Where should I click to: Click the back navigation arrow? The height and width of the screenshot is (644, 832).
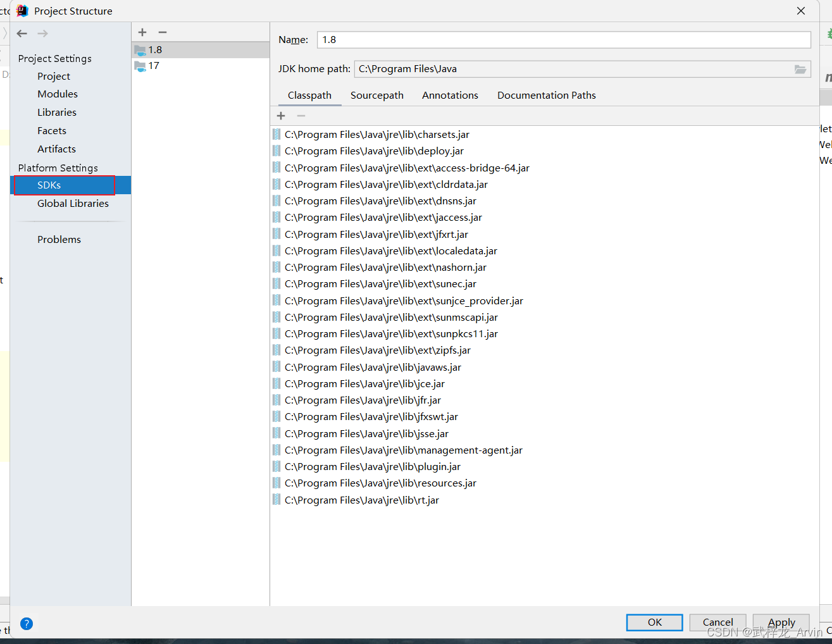click(22, 34)
